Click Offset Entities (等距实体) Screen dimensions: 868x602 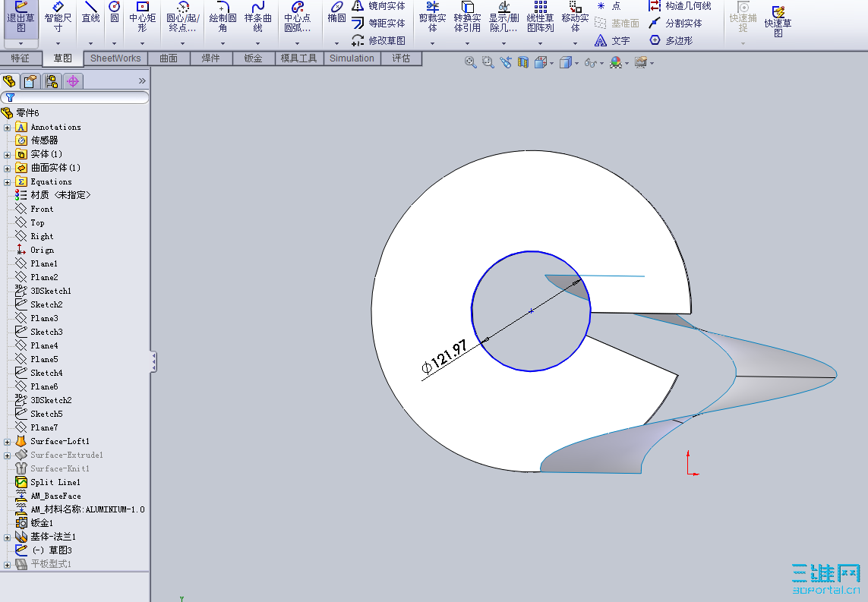tap(379, 24)
